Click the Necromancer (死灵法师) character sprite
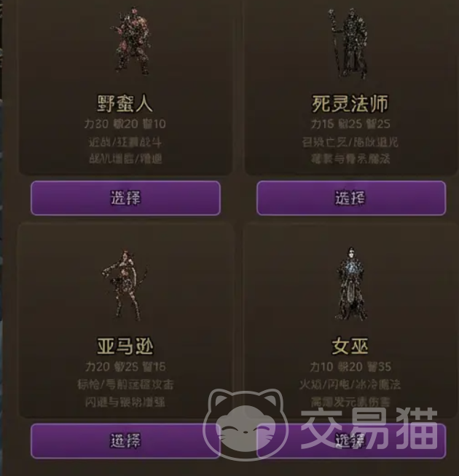This screenshot has width=459, height=476. click(348, 42)
